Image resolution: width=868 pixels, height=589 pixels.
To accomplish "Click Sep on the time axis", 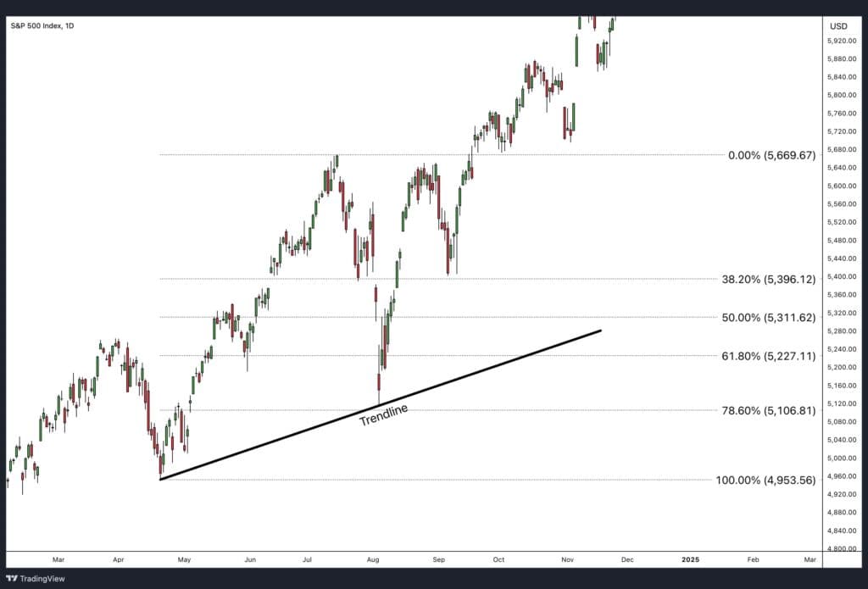I will point(439,559).
